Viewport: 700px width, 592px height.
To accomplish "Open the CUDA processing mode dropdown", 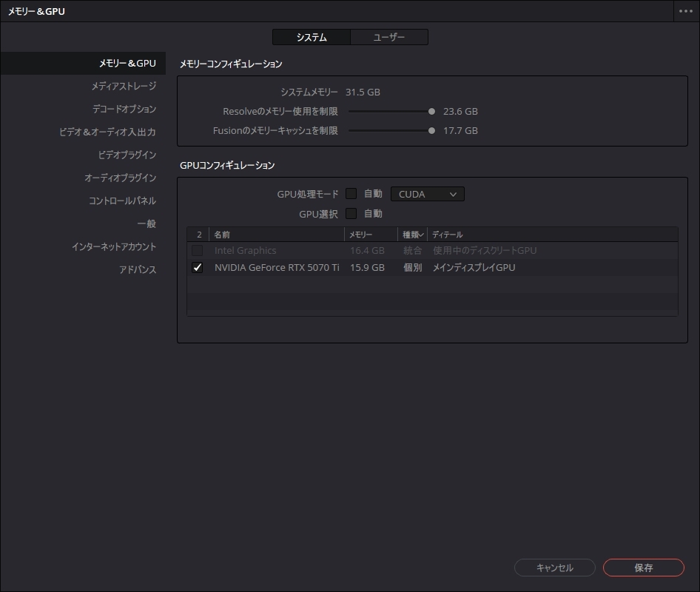I will (x=427, y=193).
